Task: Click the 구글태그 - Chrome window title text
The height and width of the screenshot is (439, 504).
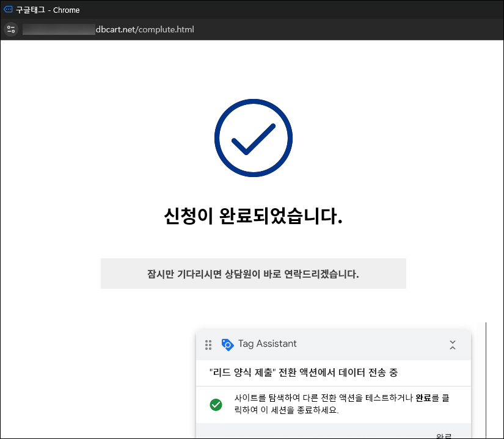Action: (48, 10)
